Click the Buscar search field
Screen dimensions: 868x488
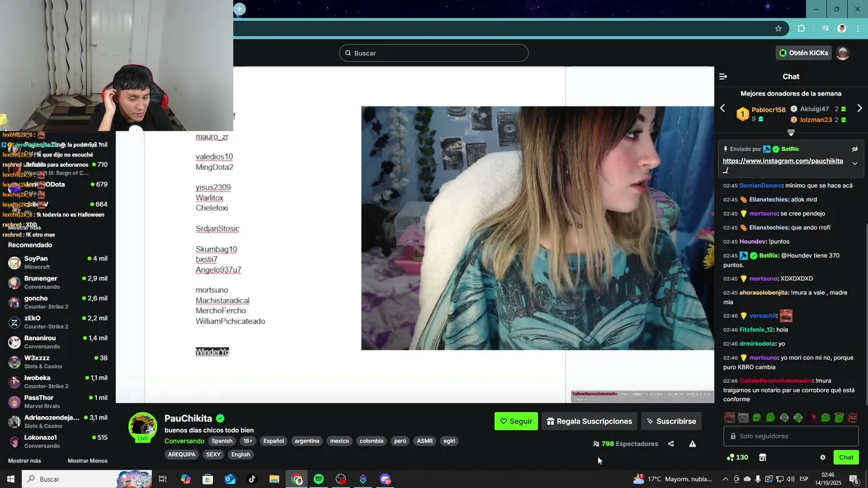pos(434,53)
